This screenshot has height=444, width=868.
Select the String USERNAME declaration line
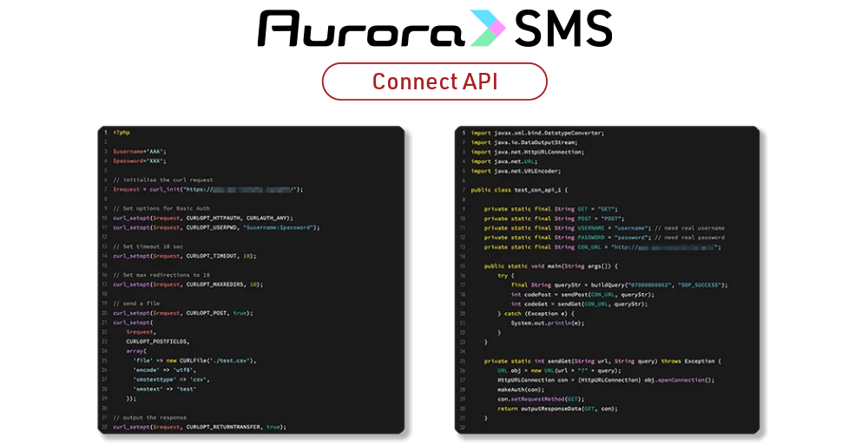pyautogui.click(x=604, y=228)
